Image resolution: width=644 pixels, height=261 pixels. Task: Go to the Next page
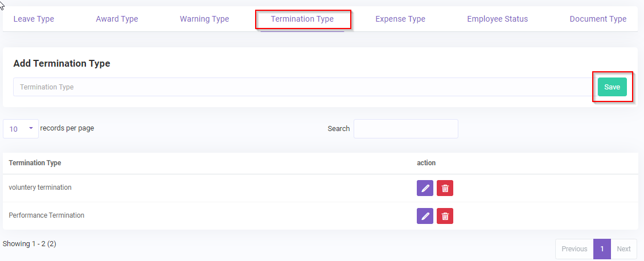point(624,249)
